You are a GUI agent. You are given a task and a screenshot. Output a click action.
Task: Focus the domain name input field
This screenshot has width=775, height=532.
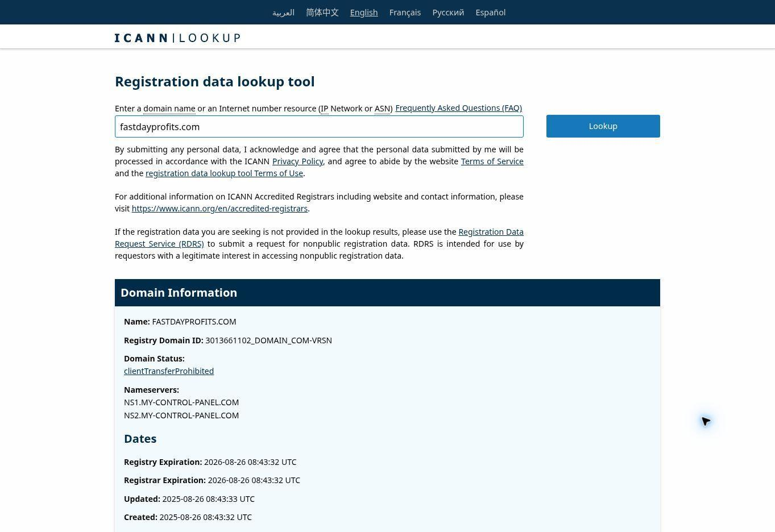(319, 127)
